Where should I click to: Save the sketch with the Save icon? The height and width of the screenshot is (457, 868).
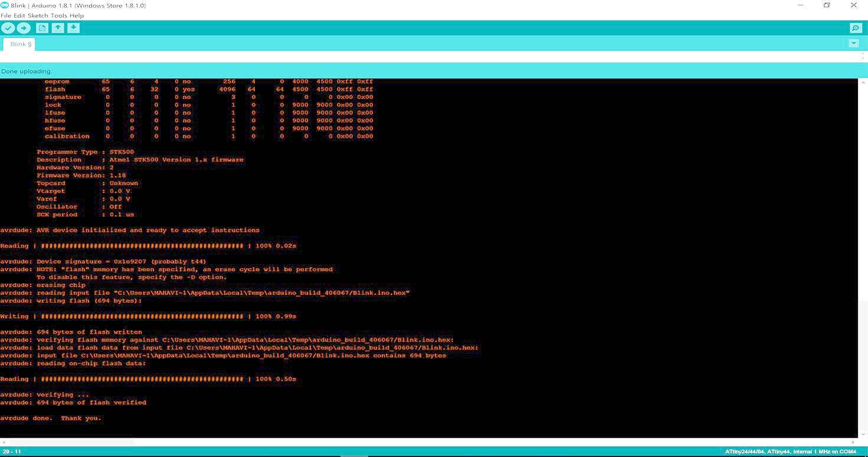73,28
